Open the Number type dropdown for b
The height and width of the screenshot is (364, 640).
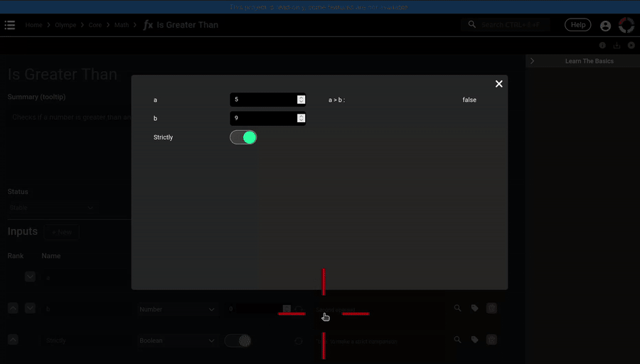(177, 309)
